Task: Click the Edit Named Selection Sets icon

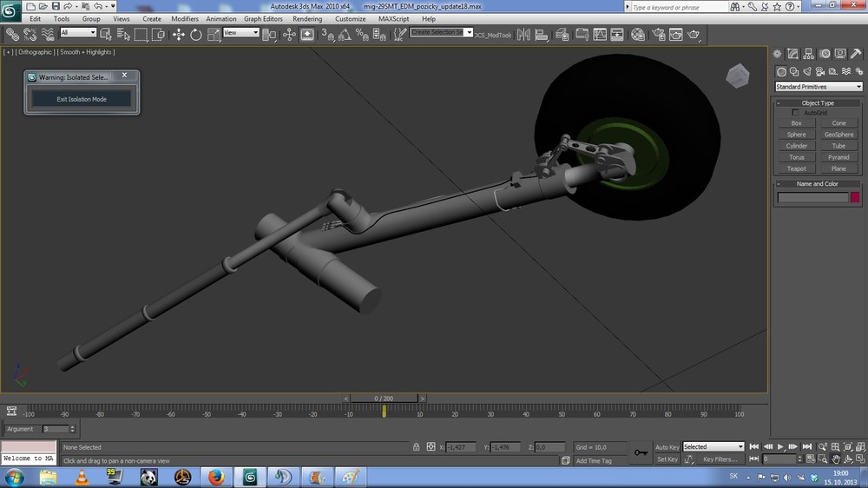Action: (x=399, y=35)
